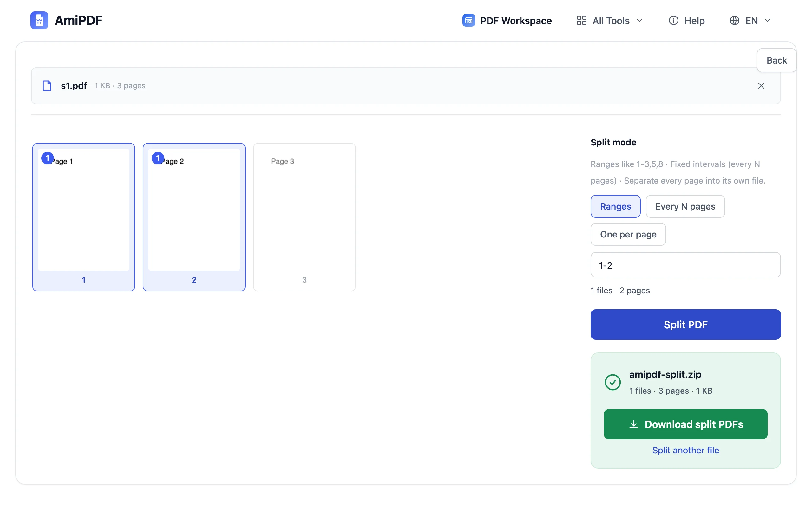The width and height of the screenshot is (812, 508).
Task: Click the badge on Page 2
Action: point(158,158)
